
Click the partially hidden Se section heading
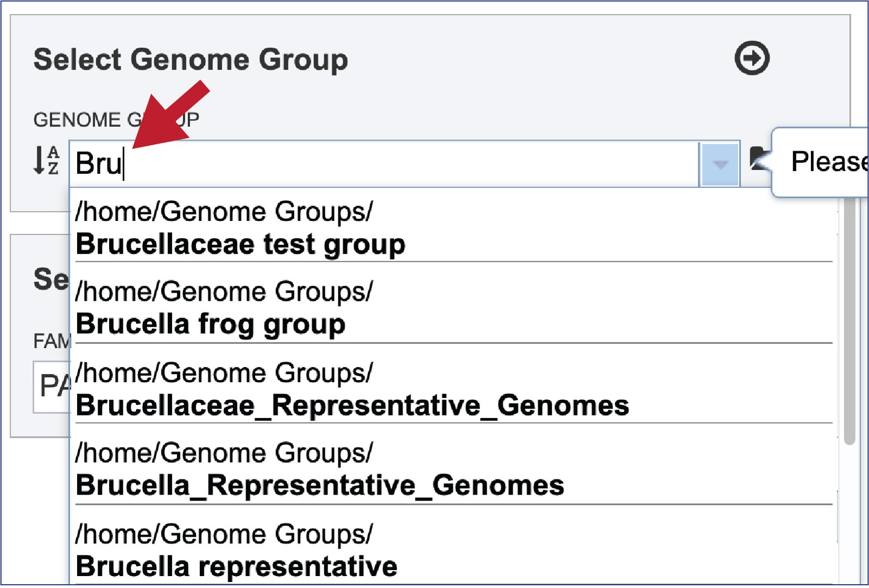52,279
